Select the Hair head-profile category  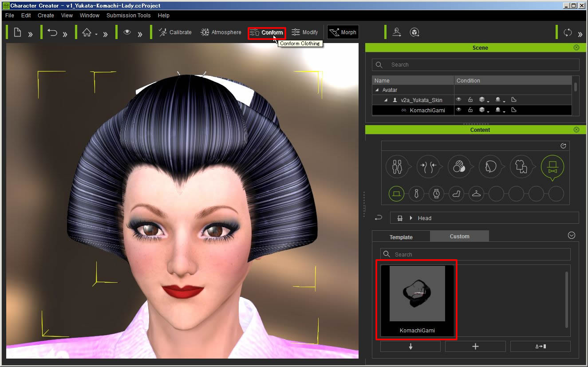pyautogui.click(x=490, y=167)
